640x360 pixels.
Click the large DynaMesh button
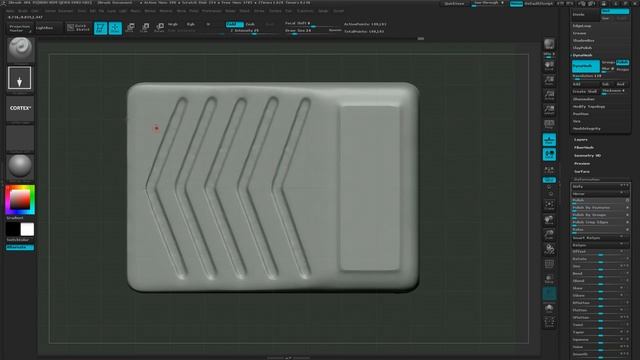[x=586, y=66]
